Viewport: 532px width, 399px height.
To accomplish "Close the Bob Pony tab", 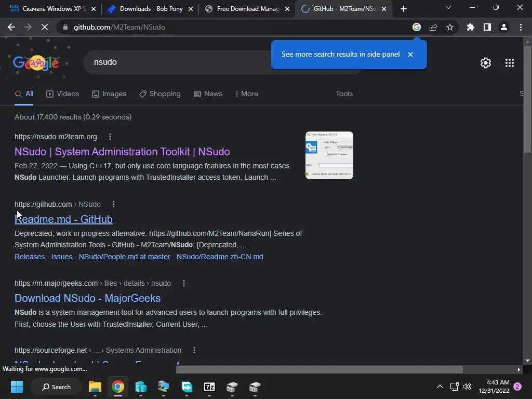I will pyautogui.click(x=191, y=9).
